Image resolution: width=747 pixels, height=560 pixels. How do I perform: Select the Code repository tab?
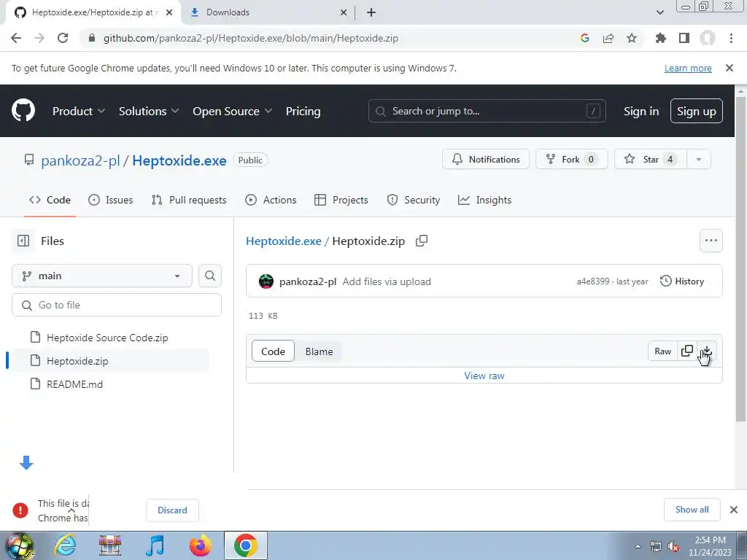click(x=50, y=200)
